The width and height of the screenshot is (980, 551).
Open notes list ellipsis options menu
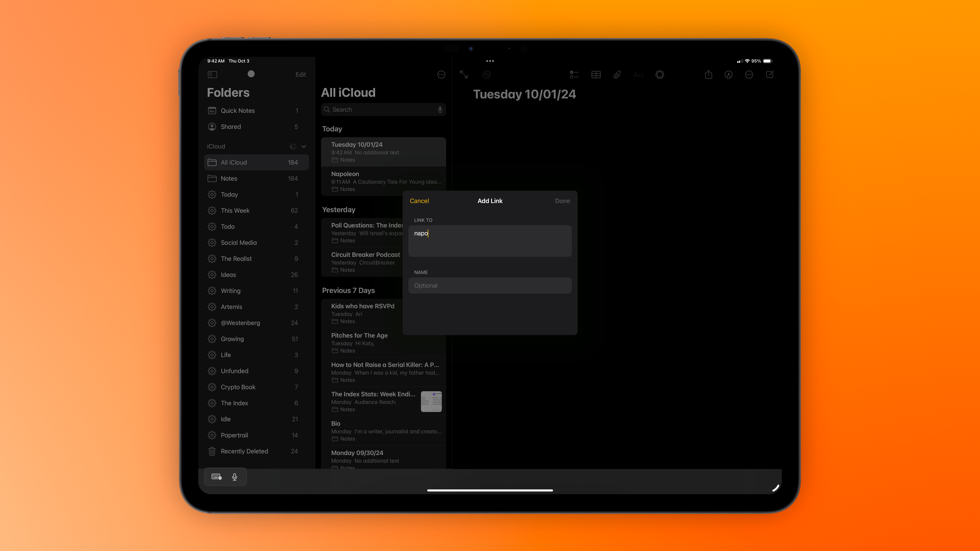click(x=441, y=75)
